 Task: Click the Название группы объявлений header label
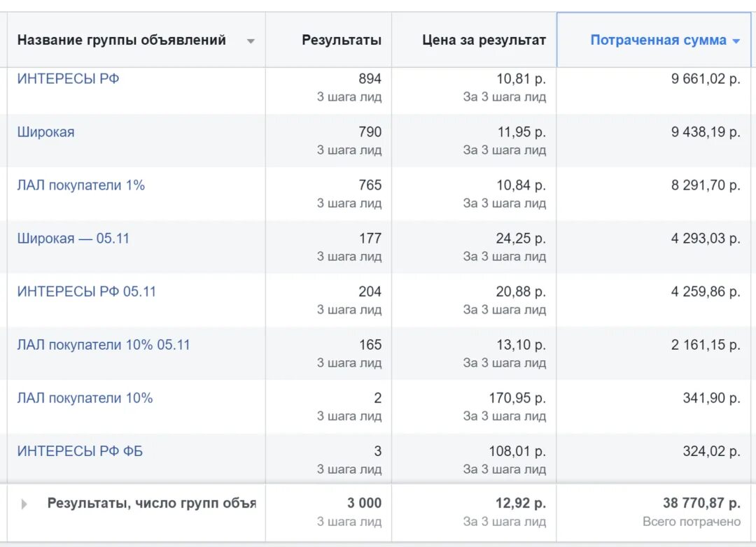pyautogui.click(x=122, y=40)
